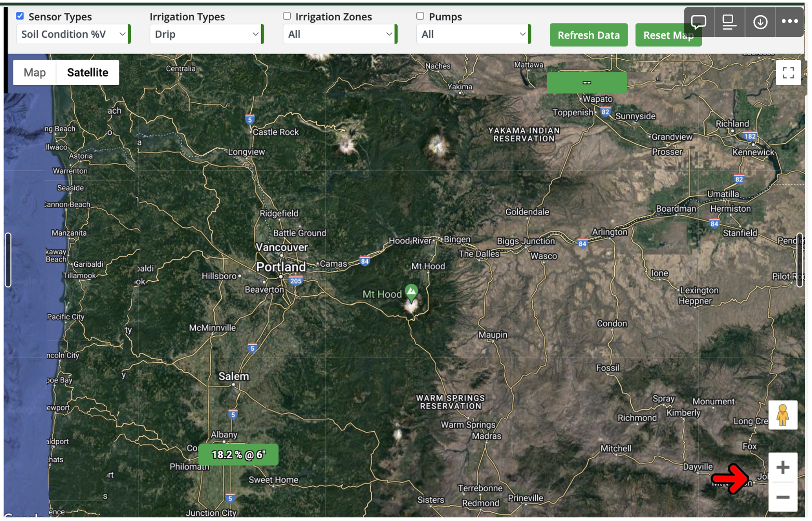The width and height of the screenshot is (812, 521).
Task: Enable the Irrigation Zones checkbox
Action: 287,16
